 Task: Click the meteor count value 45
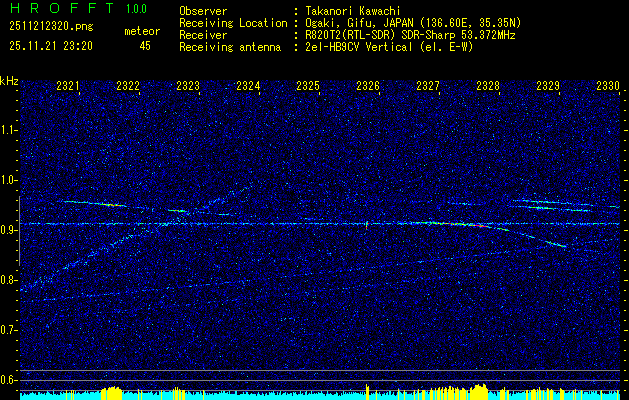click(x=145, y=46)
